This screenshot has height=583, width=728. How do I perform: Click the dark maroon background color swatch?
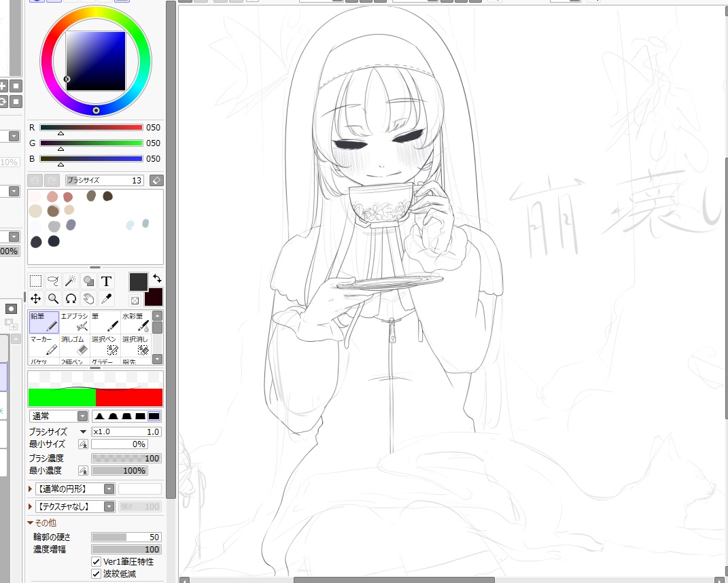click(154, 297)
